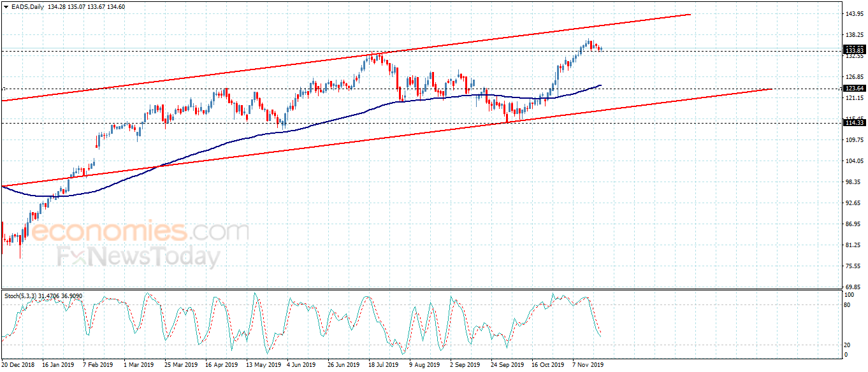Click the stochastic scale value 20

pyautogui.click(x=848, y=345)
